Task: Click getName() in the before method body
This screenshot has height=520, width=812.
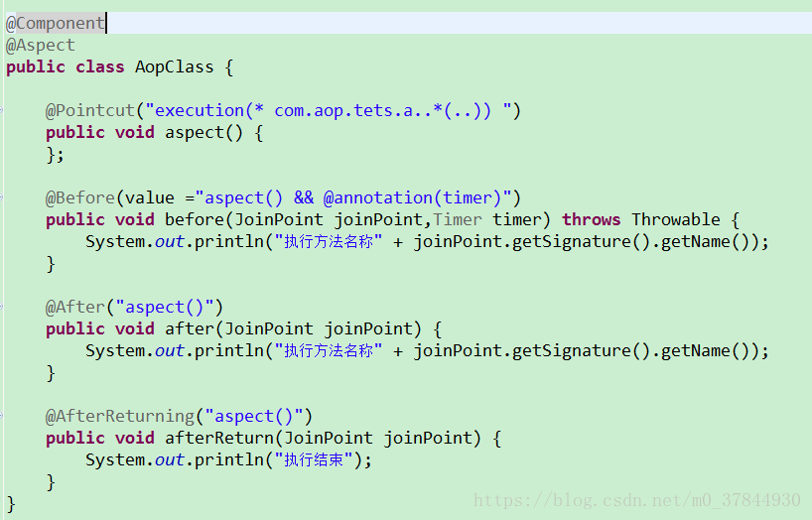Action: click(705, 242)
